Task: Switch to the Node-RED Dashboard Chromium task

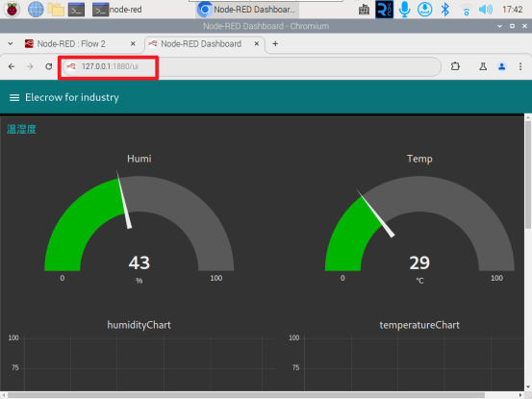Action: click(247, 10)
